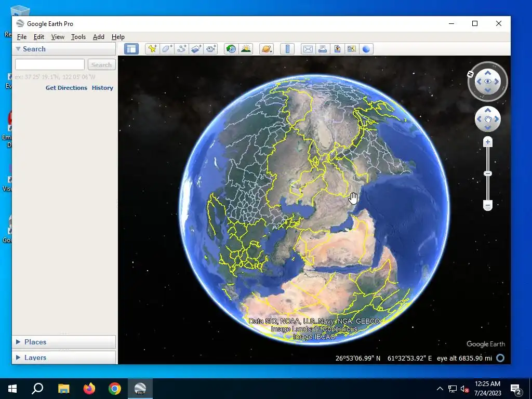
Task: Click the Search button
Action: pos(101,64)
